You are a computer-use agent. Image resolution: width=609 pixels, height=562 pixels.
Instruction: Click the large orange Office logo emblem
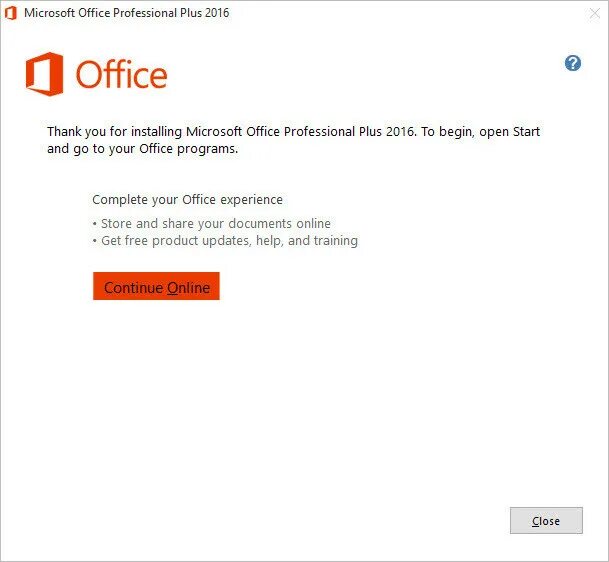click(x=44, y=75)
